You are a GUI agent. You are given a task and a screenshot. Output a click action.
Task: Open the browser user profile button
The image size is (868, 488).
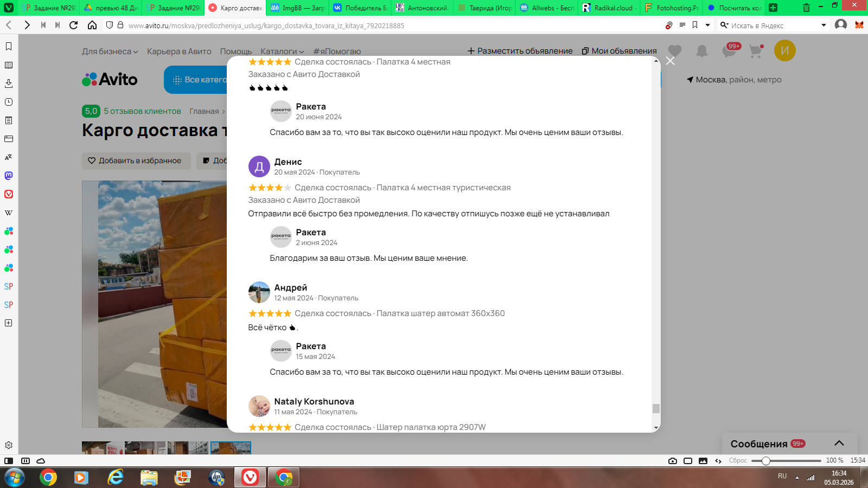pos(841,25)
